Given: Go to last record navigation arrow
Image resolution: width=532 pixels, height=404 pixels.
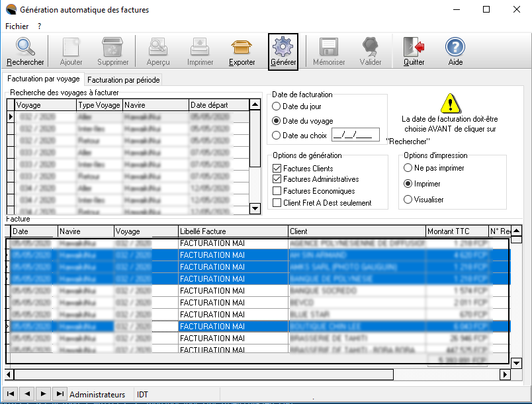Looking at the screenshot, I should (x=60, y=394).
